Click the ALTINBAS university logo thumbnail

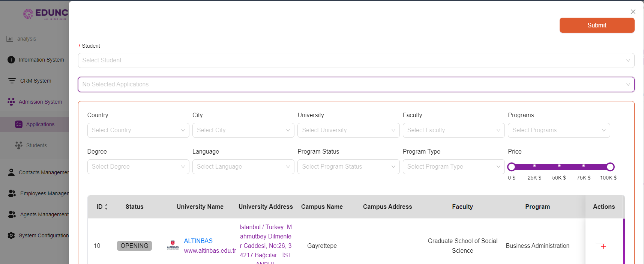173,246
